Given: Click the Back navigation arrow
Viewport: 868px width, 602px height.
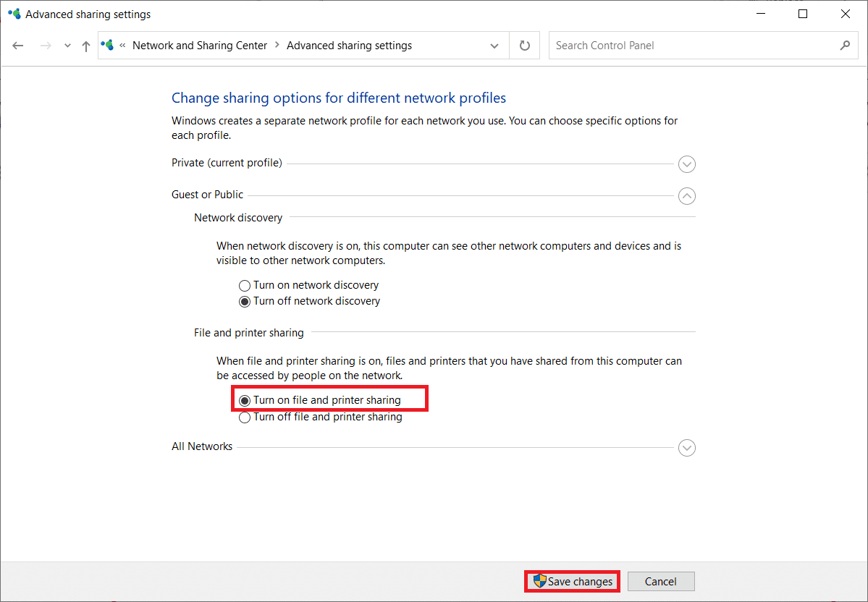Looking at the screenshot, I should point(18,46).
